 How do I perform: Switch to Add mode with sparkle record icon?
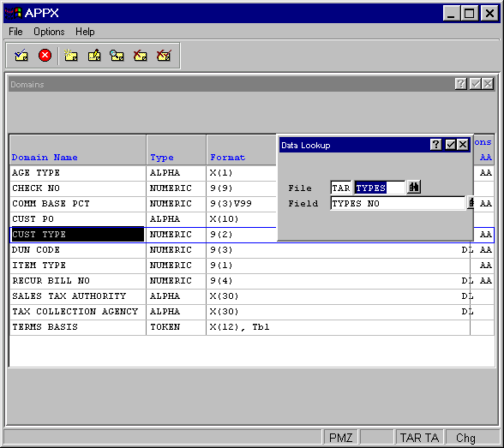coord(70,56)
